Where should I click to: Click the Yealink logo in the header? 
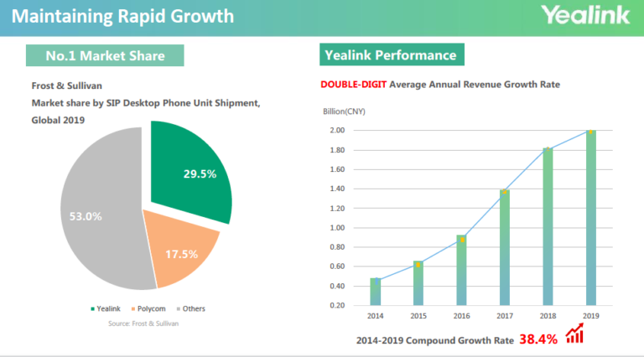pyautogui.click(x=584, y=15)
